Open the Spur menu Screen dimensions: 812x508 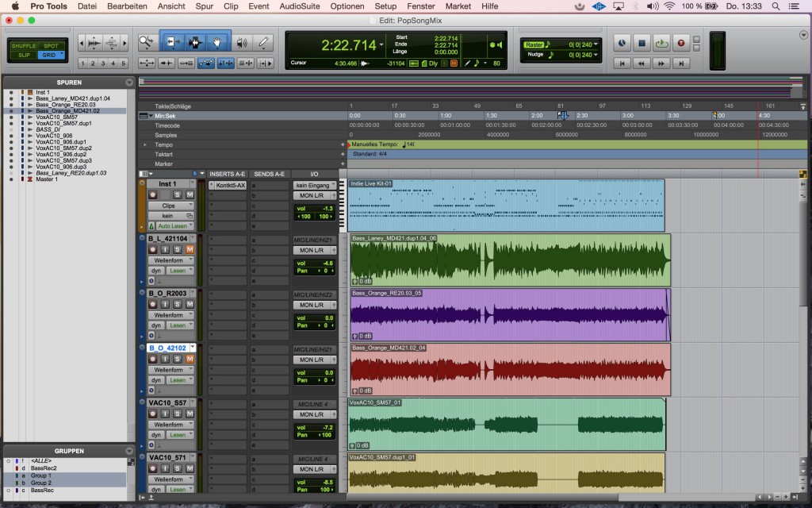[x=204, y=6]
